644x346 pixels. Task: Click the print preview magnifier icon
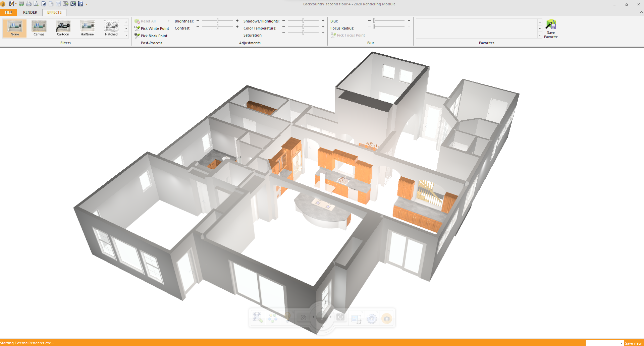[x=36, y=4]
